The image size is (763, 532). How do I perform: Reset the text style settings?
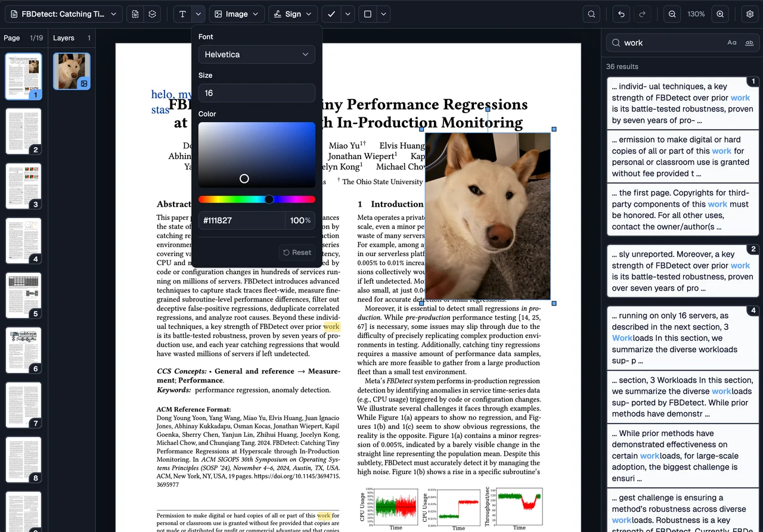tap(297, 253)
